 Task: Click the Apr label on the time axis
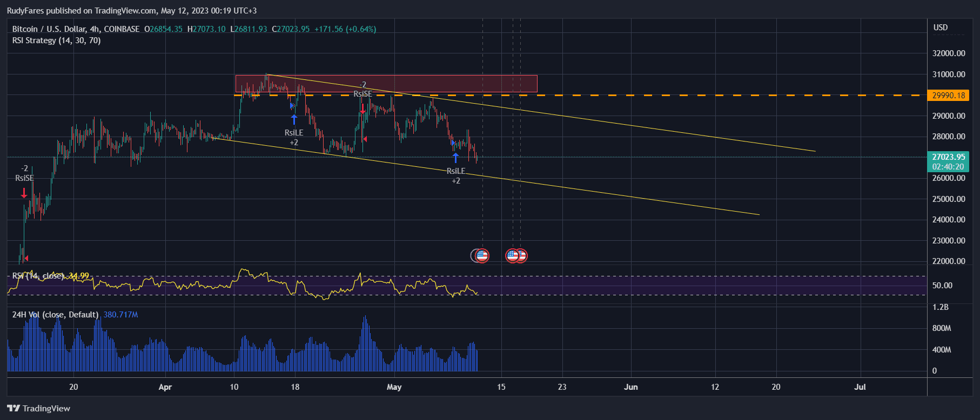tap(165, 387)
